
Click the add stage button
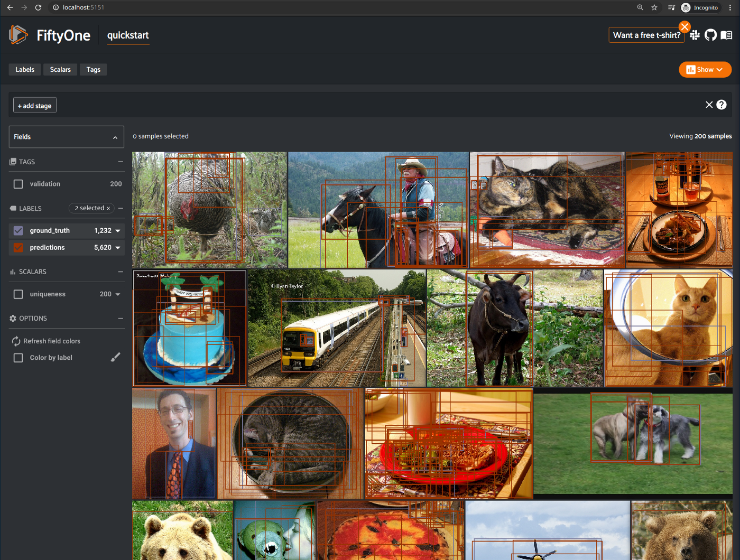35,105
